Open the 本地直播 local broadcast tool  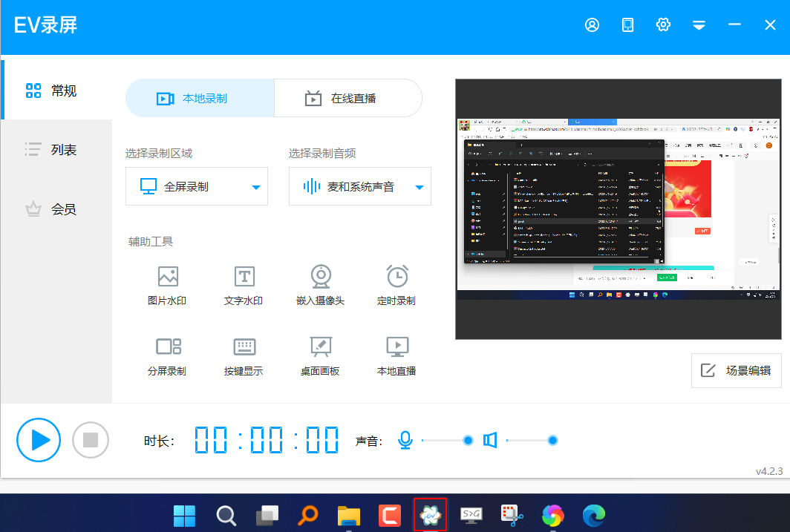pos(397,356)
